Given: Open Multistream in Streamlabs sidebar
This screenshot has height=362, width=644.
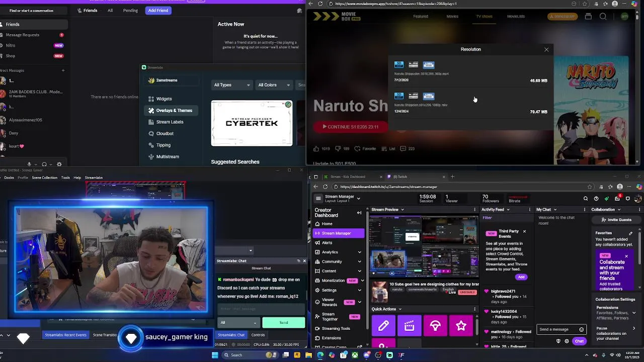Looking at the screenshot, I should [167, 157].
